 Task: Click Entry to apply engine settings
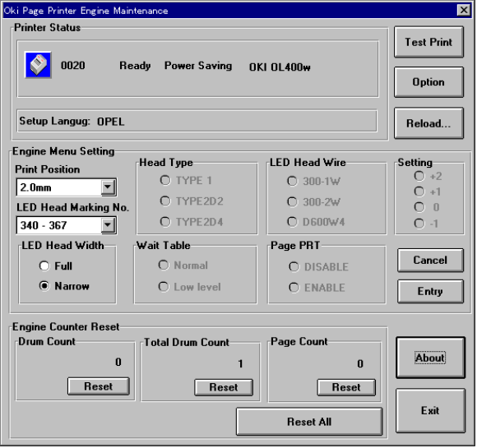(x=430, y=291)
